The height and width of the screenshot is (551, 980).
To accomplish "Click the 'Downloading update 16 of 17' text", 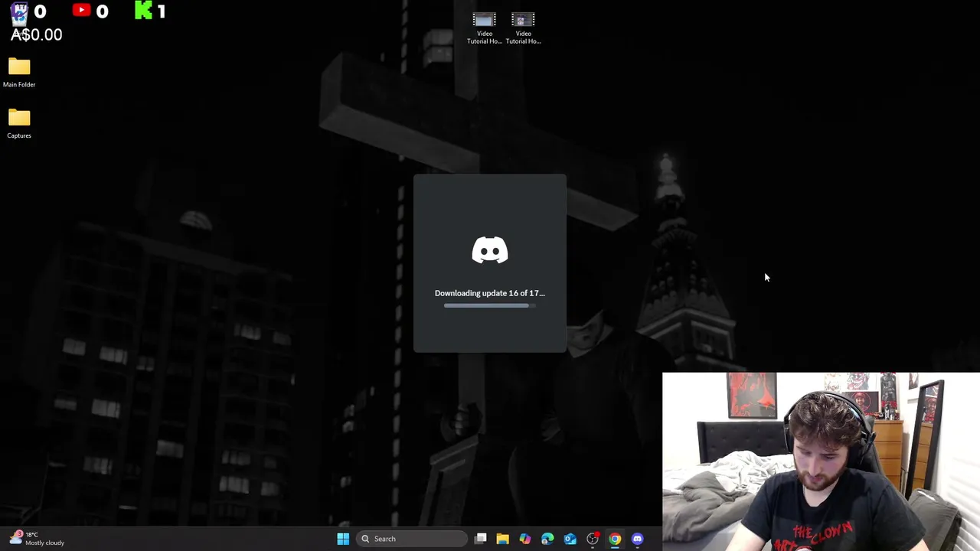I will [490, 293].
